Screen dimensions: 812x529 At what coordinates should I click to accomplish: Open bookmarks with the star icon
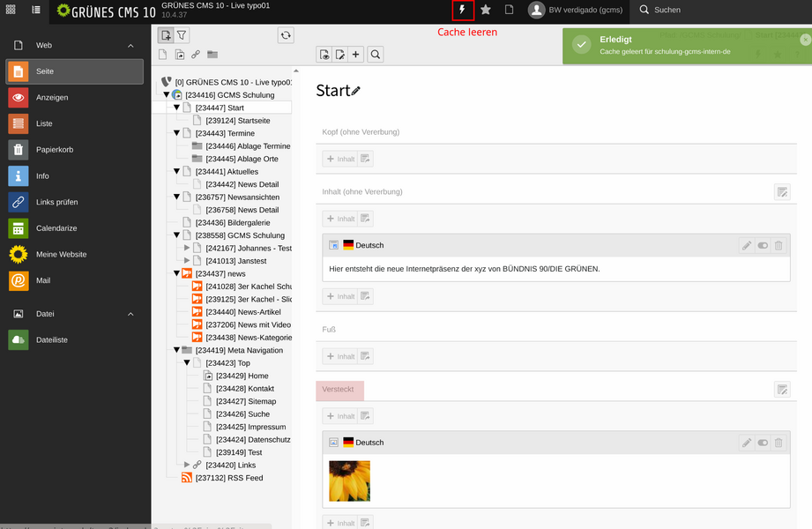point(486,10)
